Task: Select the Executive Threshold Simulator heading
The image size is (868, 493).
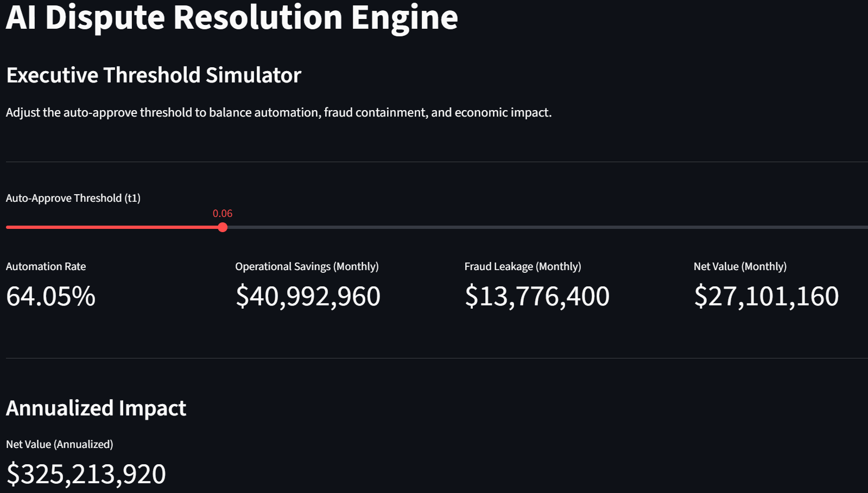Action: point(154,75)
